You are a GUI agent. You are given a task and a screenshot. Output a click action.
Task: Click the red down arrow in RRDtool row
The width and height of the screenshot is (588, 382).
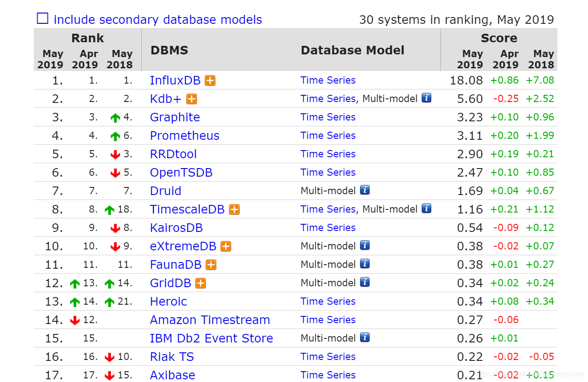(x=115, y=155)
